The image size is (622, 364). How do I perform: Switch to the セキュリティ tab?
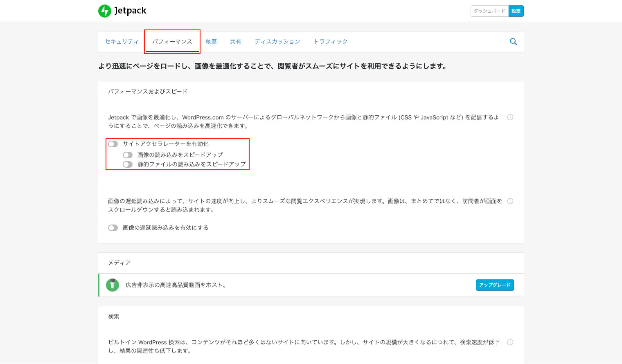point(122,42)
